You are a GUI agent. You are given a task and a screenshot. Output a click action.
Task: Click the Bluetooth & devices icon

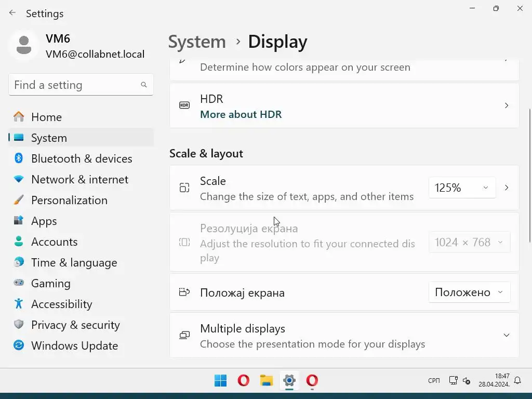(19, 158)
